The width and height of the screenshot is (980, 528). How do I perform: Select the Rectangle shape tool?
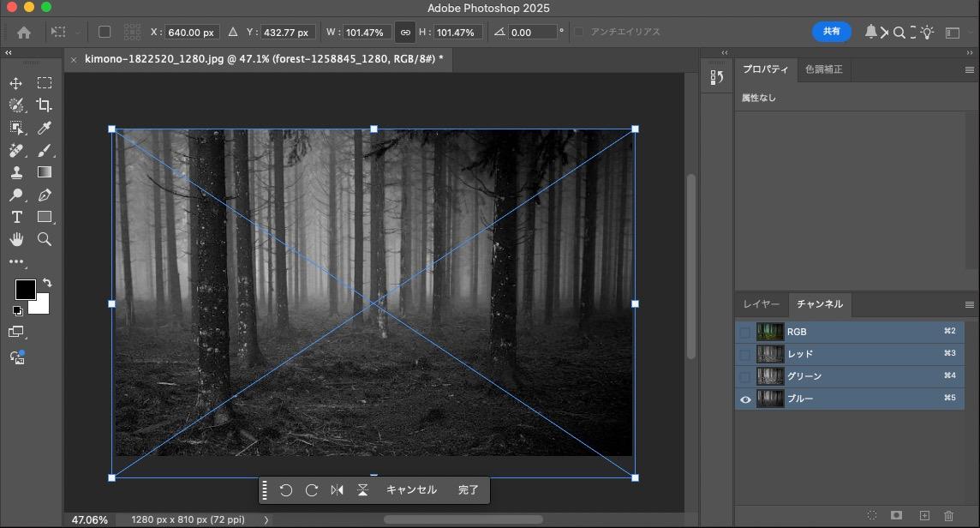point(45,217)
